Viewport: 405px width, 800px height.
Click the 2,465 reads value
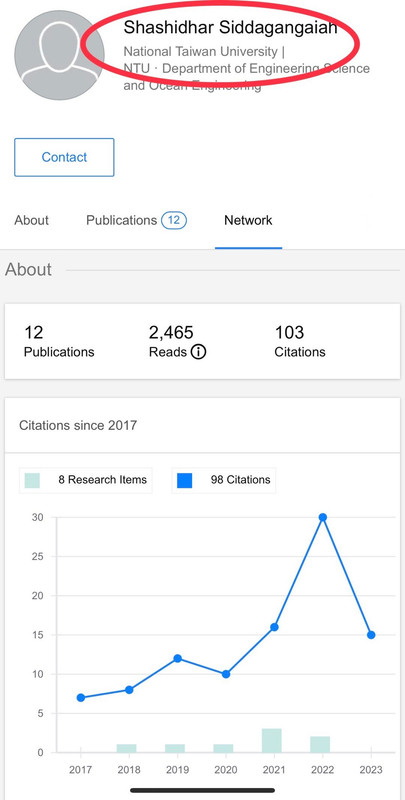coord(171,333)
